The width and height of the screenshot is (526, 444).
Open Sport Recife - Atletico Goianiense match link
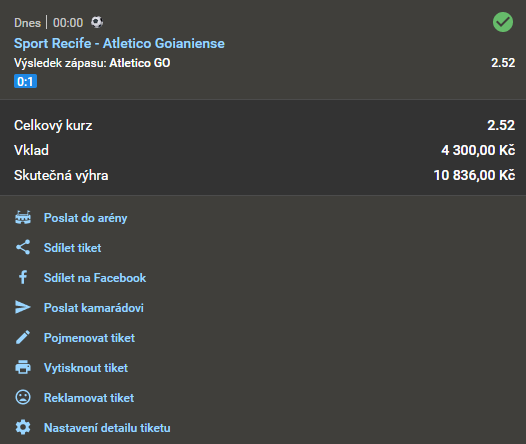pyautogui.click(x=119, y=43)
